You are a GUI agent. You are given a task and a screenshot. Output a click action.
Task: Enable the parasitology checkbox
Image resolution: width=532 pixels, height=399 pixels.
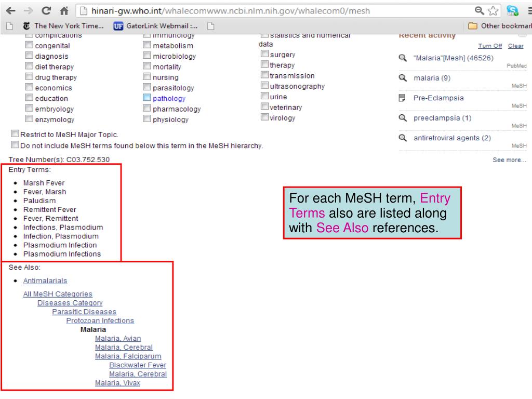click(147, 87)
